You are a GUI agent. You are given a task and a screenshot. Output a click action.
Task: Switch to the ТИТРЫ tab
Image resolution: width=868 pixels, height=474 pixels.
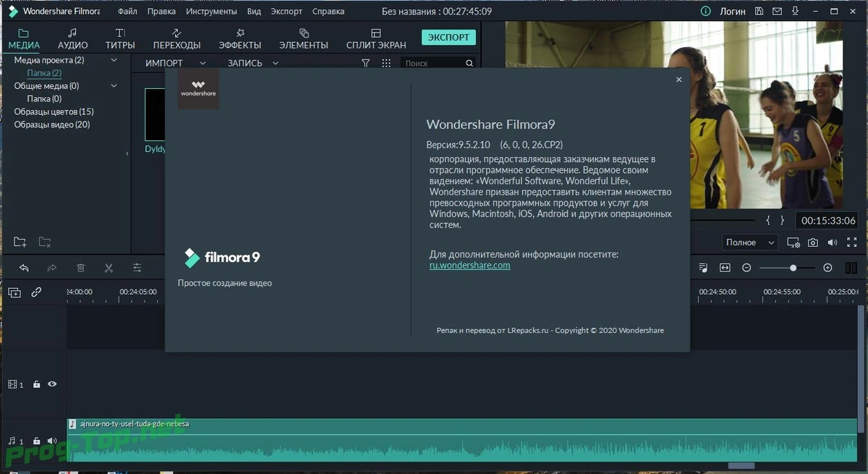click(x=120, y=39)
